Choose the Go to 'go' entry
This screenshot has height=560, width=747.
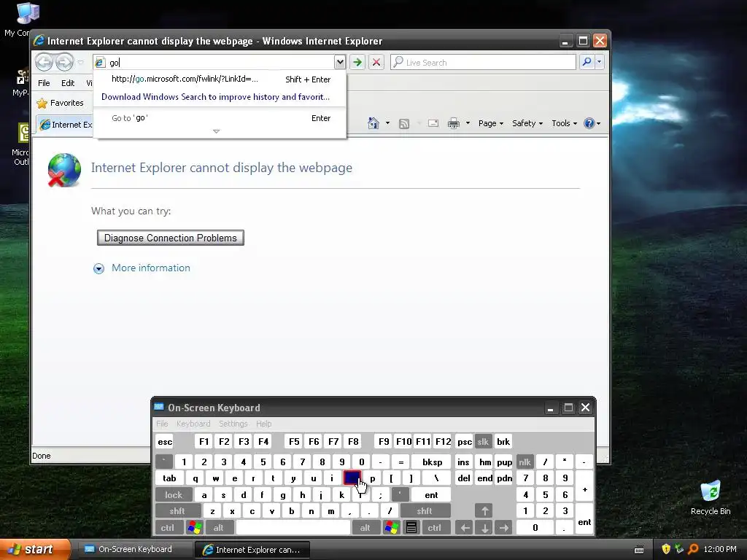point(220,118)
